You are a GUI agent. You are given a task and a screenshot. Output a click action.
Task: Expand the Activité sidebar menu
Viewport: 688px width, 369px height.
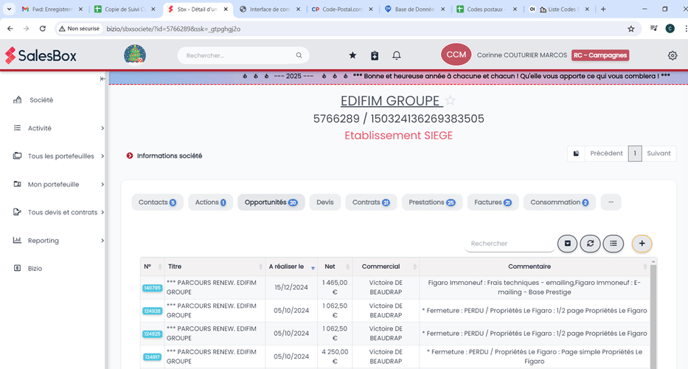pyautogui.click(x=58, y=128)
